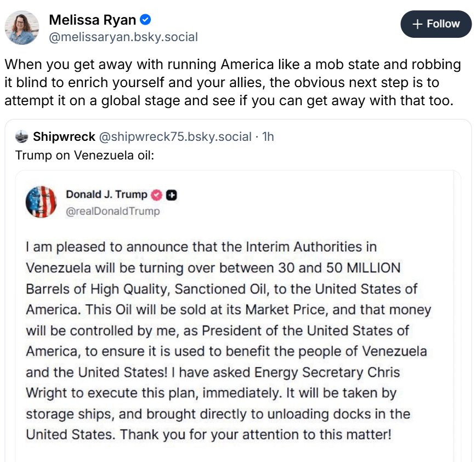Follow Melissa Ryan
476x462 pixels.
tap(435, 24)
